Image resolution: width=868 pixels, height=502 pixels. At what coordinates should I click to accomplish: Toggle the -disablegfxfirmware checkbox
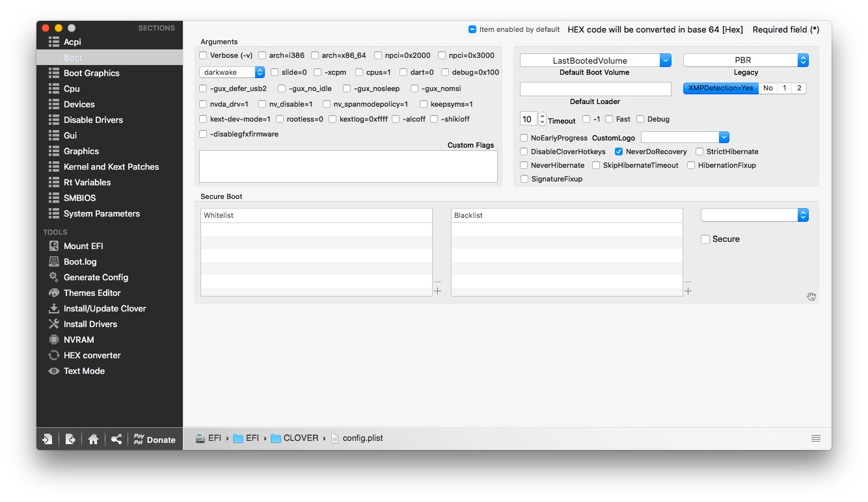coord(204,134)
